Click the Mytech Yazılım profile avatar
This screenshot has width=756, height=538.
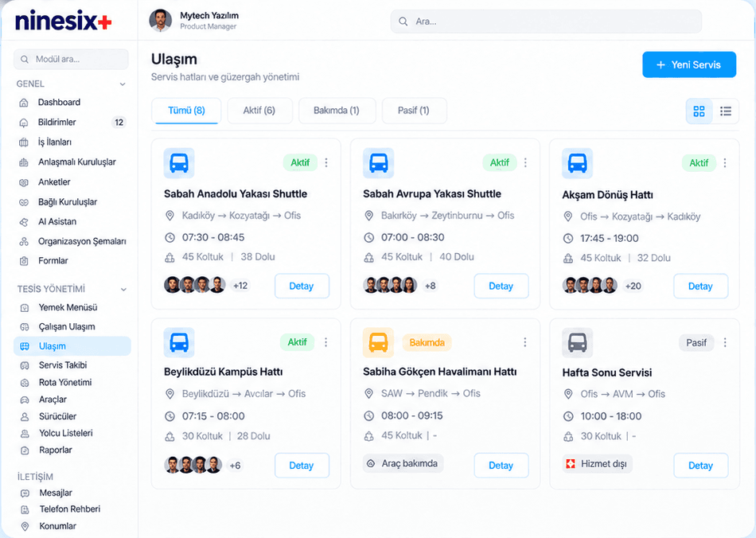point(161,21)
